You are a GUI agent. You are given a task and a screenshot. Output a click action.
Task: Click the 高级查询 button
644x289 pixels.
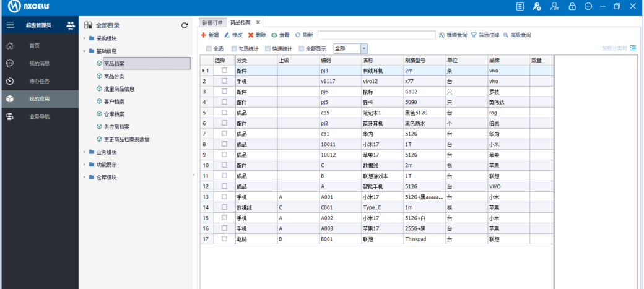click(x=517, y=35)
